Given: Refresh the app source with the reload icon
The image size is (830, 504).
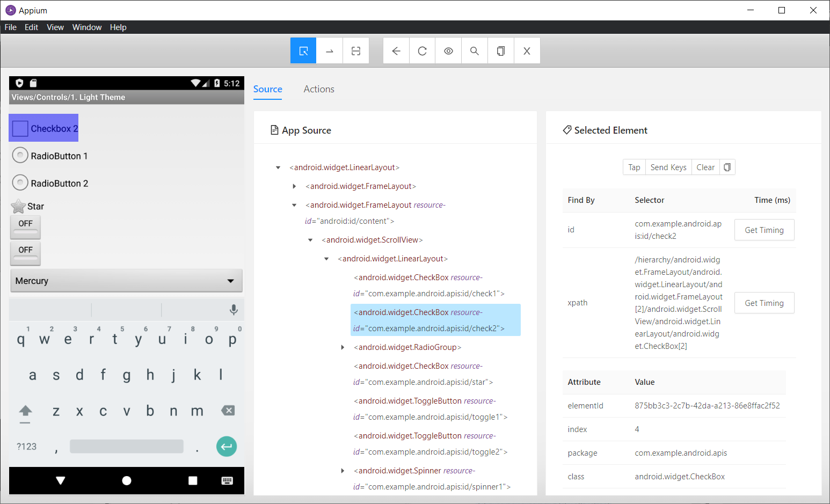Looking at the screenshot, I should [422, 50].
